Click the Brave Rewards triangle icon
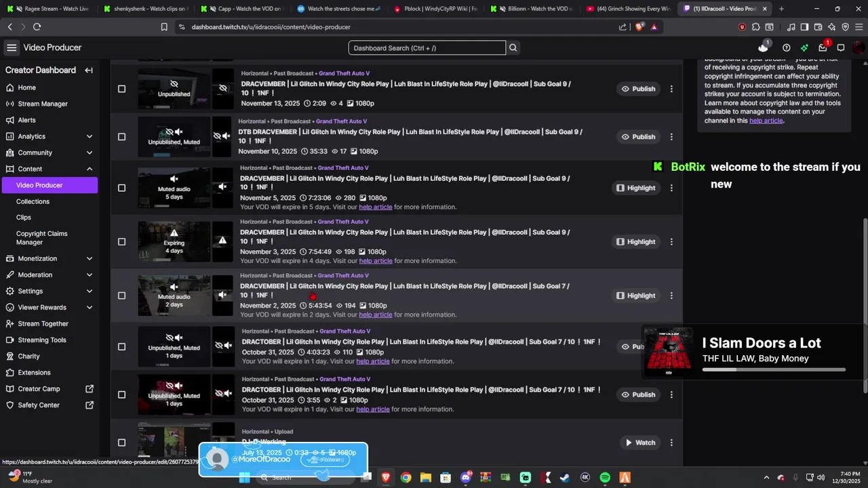Viewport: 868px width, 488px height. 654,27
